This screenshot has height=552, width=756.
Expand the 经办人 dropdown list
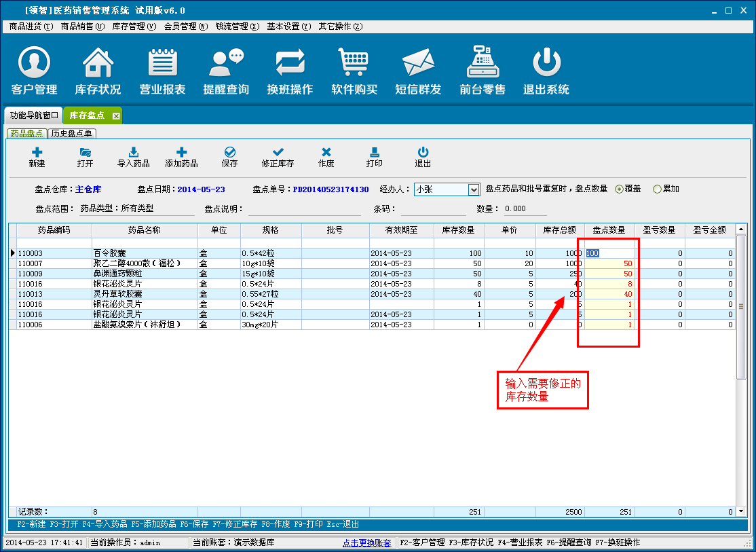(474, 189)
